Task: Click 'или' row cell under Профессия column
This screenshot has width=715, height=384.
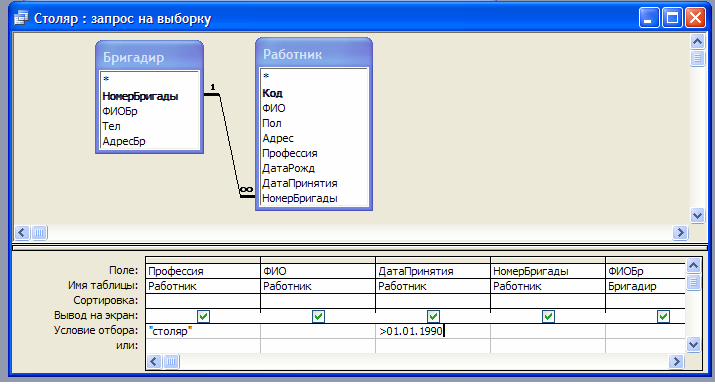Action: [x=203, y=346]
